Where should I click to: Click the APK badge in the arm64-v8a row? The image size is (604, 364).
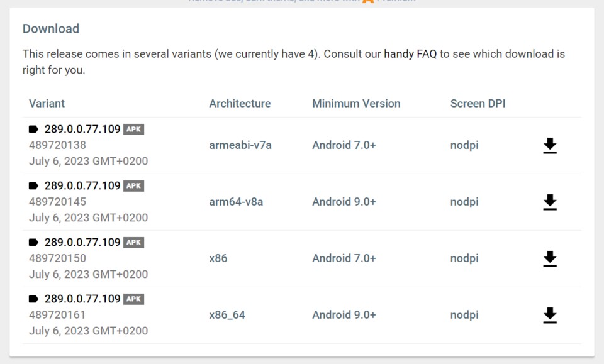[134, 186]
